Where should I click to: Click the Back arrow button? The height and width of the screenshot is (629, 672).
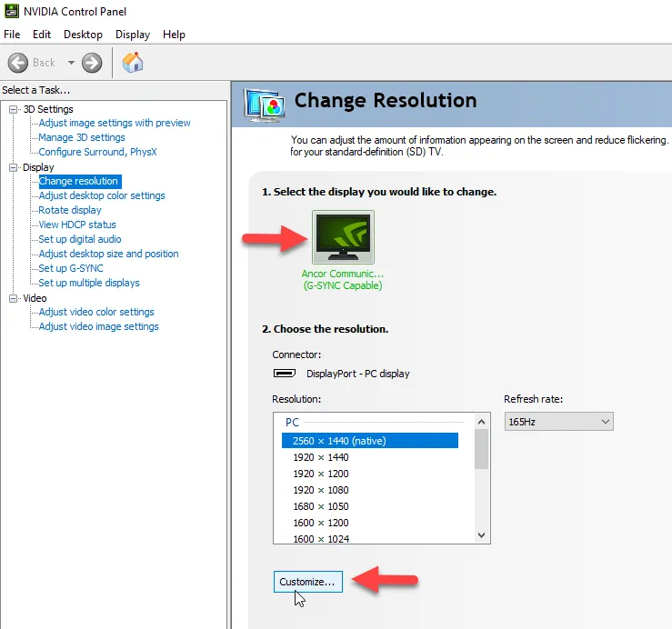tap(19, 63)
